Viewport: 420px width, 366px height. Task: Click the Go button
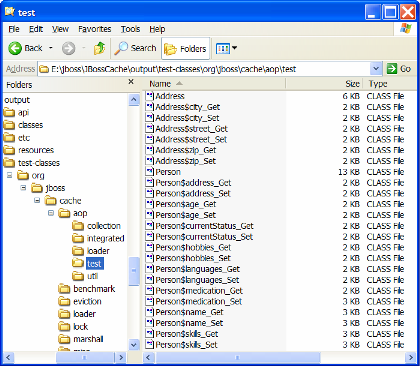point(399,69)
